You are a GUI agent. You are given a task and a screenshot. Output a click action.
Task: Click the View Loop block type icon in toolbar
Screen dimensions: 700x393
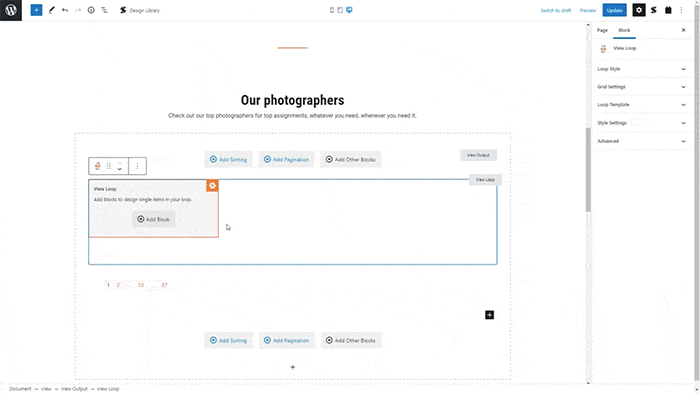point(97,166)
